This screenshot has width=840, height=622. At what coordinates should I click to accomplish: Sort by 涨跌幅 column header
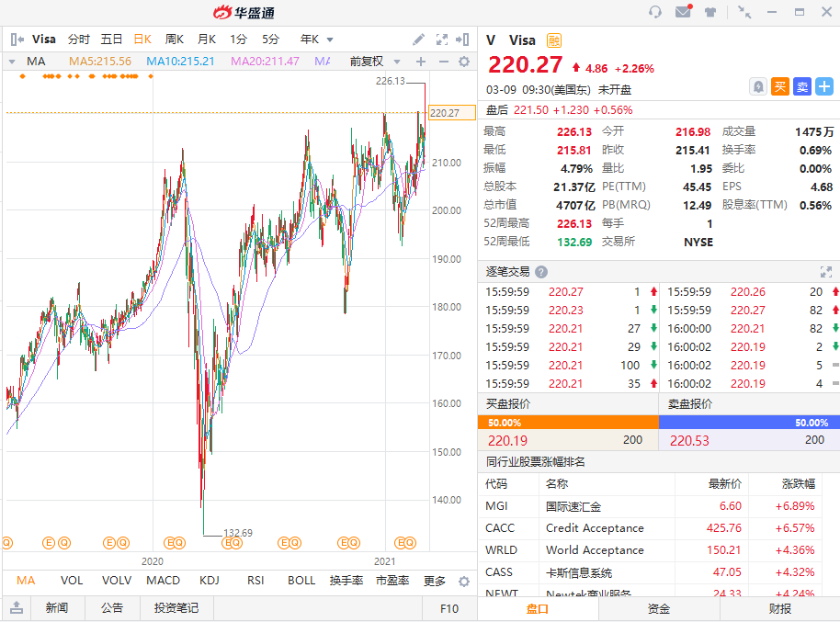click(799, 484)
